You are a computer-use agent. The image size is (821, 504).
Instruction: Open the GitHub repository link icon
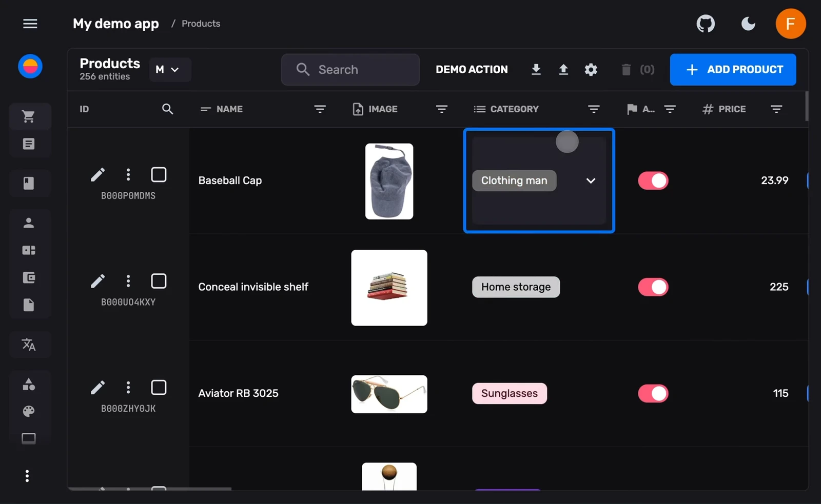click(x=706, y=24)
